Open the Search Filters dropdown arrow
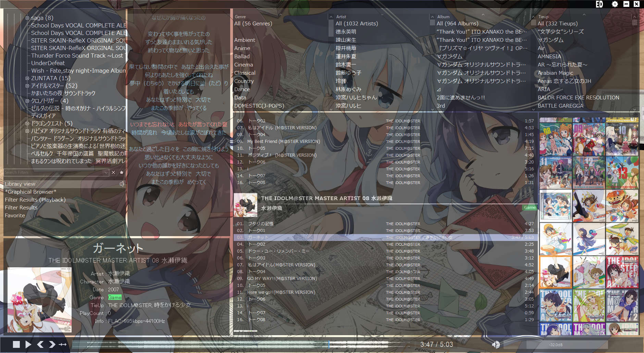 (x=106, y=172)
